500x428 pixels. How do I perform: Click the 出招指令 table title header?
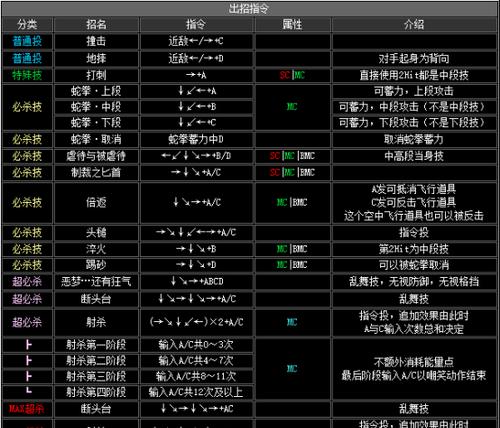click(249, 8)
